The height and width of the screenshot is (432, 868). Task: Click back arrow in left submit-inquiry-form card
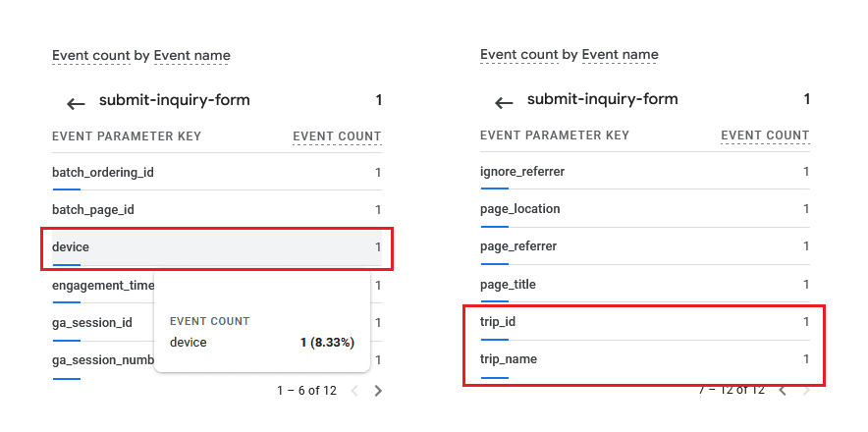[76, 103]
